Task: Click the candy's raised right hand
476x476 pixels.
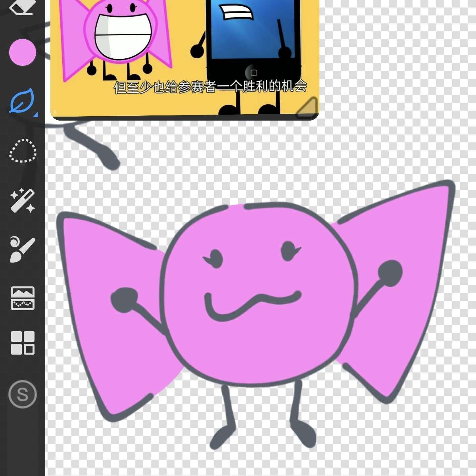Action: 390,273
